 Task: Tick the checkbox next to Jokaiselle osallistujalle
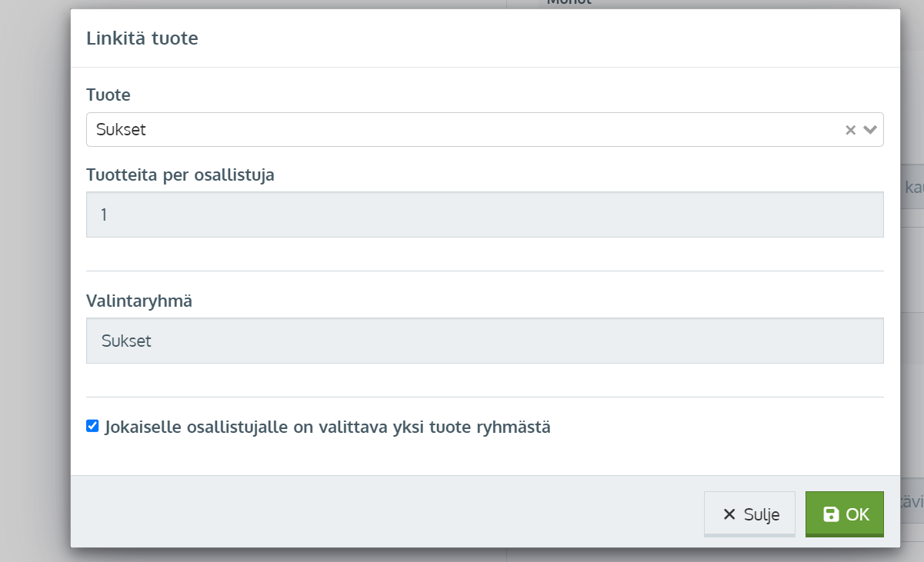pos(92,426)
